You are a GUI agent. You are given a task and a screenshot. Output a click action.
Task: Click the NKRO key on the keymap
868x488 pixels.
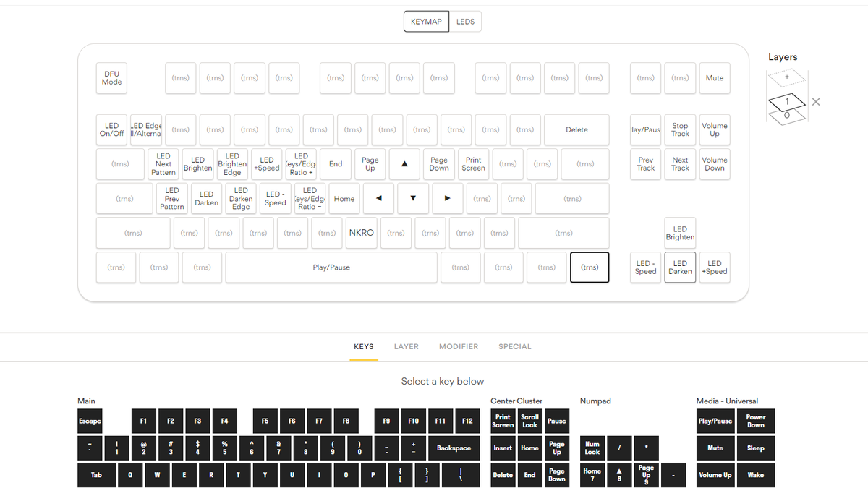click(361, 233)
